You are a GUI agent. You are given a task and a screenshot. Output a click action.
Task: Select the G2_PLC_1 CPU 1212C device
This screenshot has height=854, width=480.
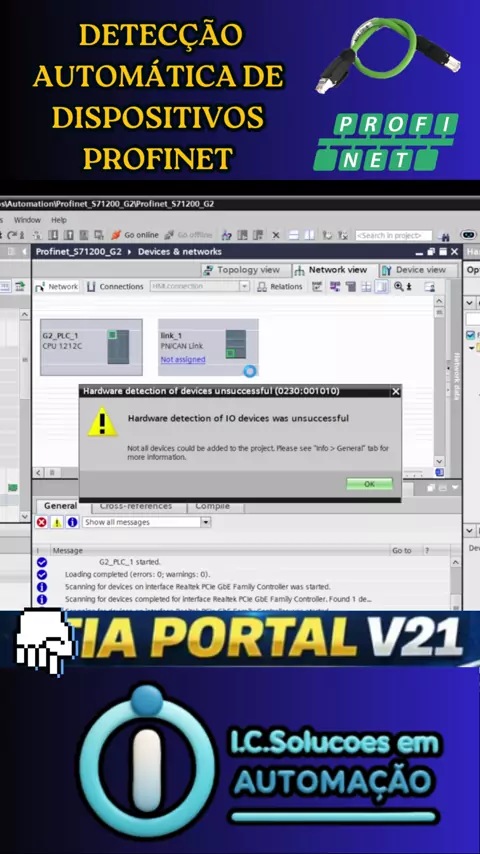[x=91, y=347]
